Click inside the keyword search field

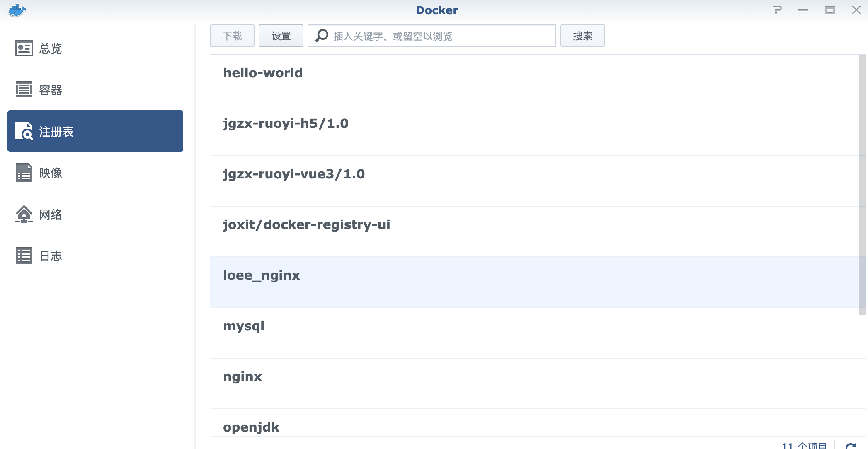pos(435,36)
